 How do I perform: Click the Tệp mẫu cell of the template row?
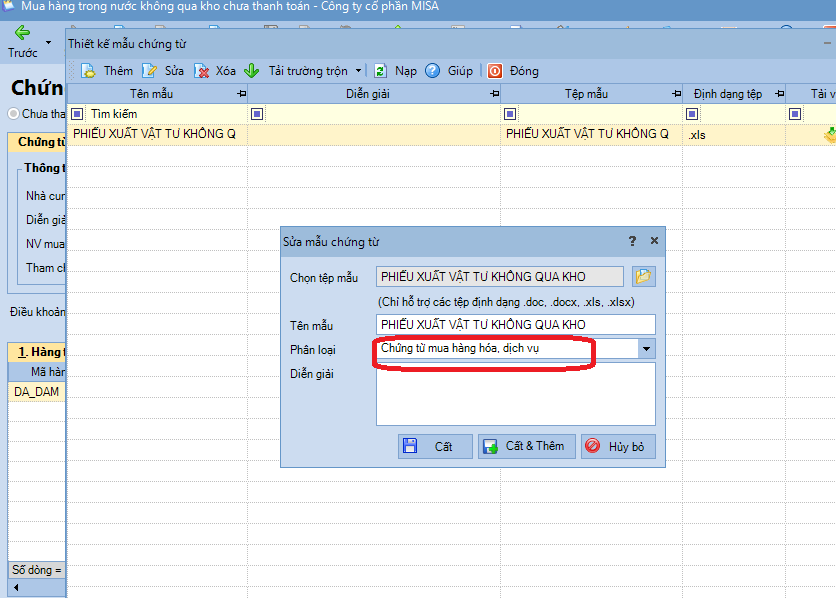(592, 134)
